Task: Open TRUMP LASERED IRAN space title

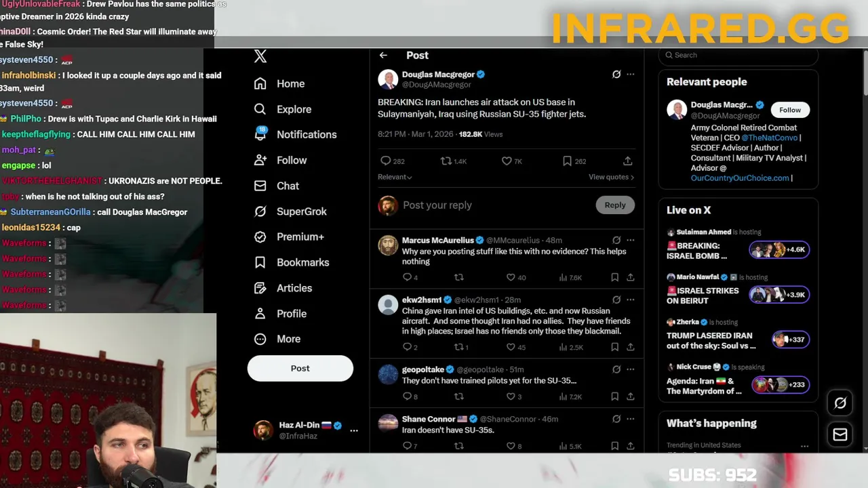Action: pyautogui.click(x=711, y=340)
